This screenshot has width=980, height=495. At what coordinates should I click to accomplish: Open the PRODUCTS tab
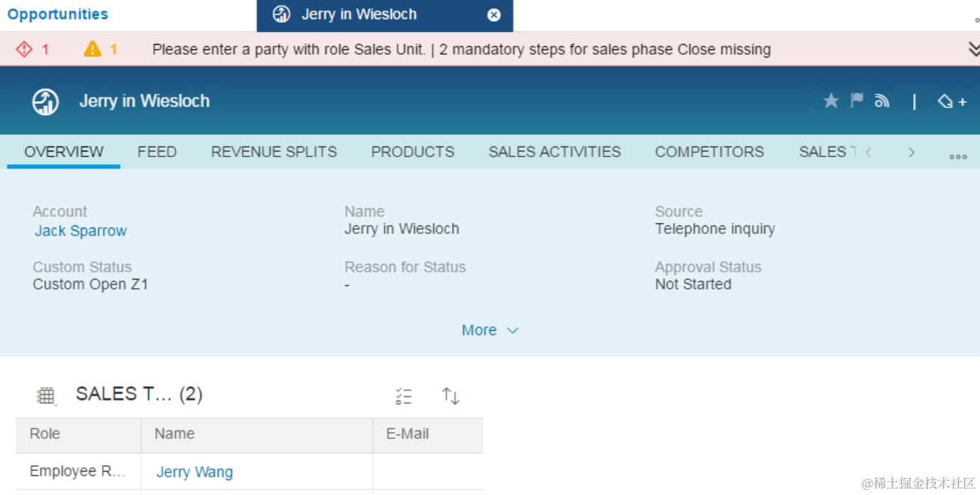[x=413, y=151]
